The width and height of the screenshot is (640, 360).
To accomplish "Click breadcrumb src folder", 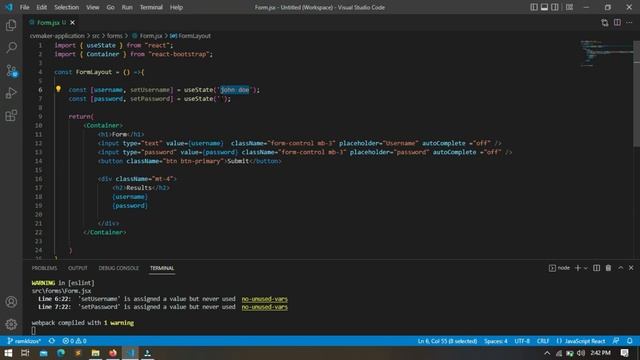I will pos(96,36).
